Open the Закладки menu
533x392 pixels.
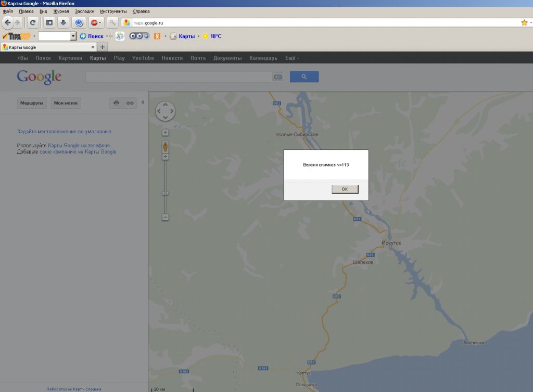tap(85, 11)
